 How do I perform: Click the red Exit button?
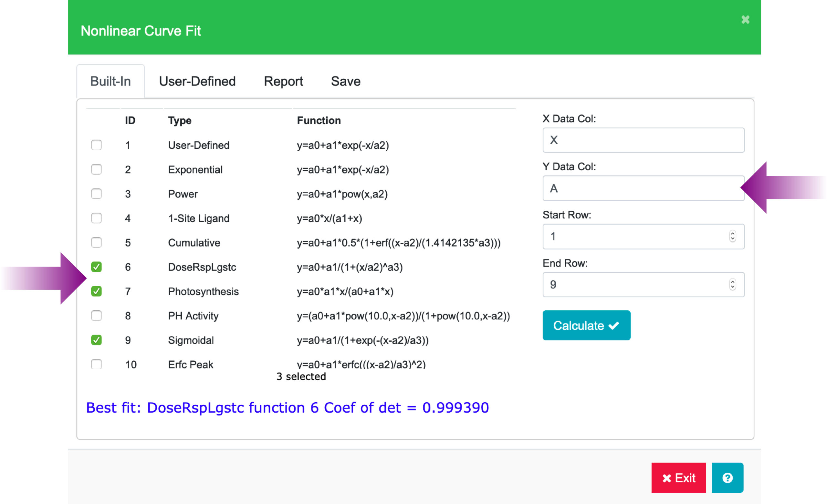678,478
